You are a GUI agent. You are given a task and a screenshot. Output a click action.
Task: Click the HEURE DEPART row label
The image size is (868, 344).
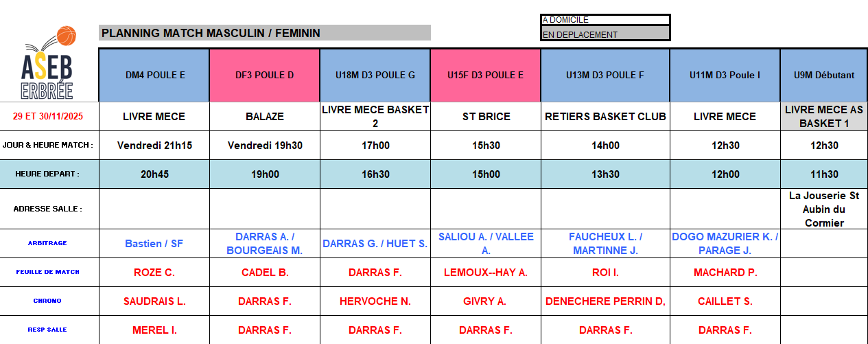(48, 174)
